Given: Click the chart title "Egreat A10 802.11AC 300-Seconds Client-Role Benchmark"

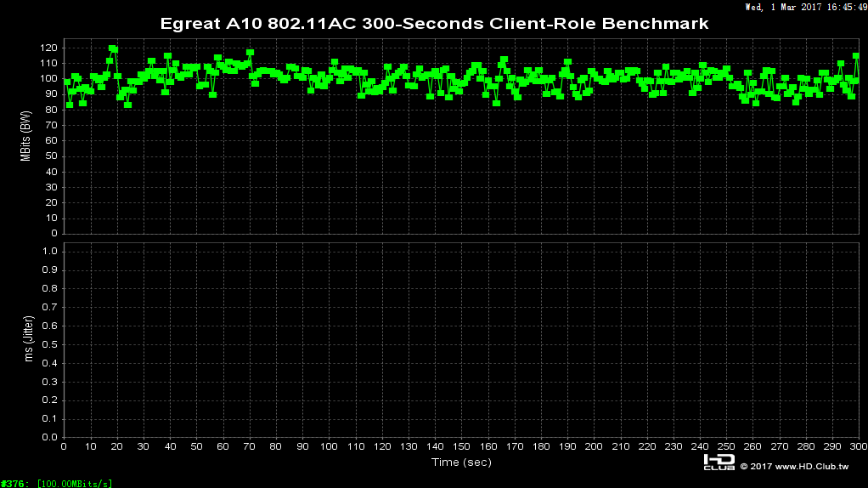Looking at the screenshot, I should [x=434, y=24].
